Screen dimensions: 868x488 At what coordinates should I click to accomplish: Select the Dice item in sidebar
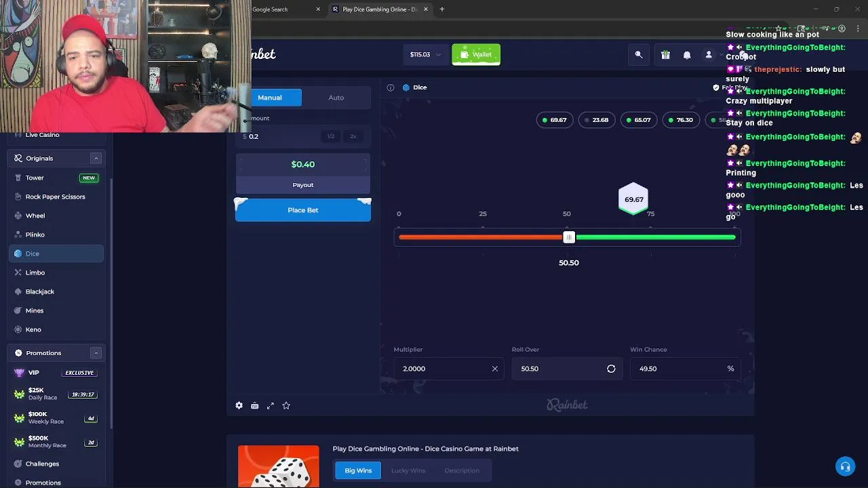tap(56, 253)
